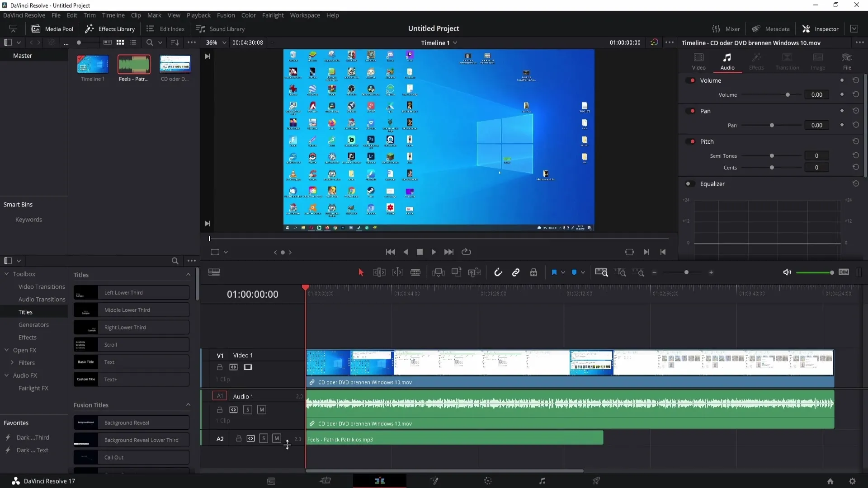This screenshot has height=488, width=868.
Task: Drag the Volume slider in Inspector
Action: point(788,95)
